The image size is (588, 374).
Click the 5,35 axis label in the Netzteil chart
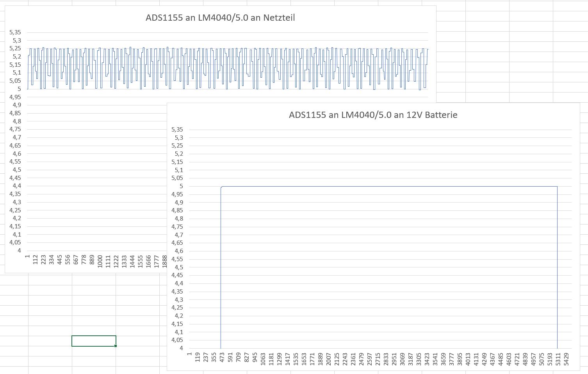tap(15, 32)
